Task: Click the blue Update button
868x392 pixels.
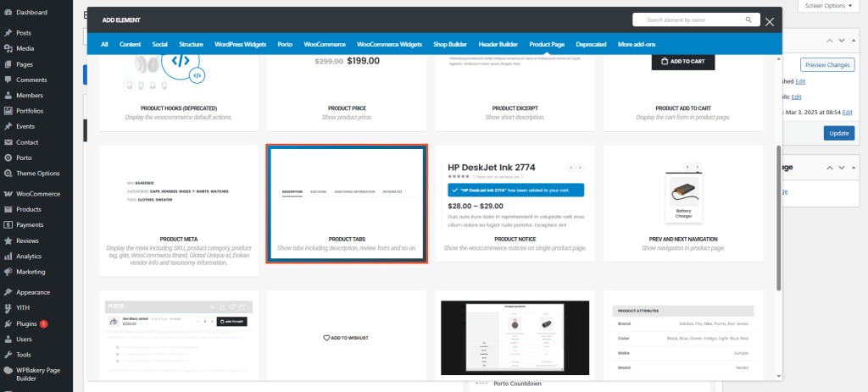Action: [x=838, y=133]
